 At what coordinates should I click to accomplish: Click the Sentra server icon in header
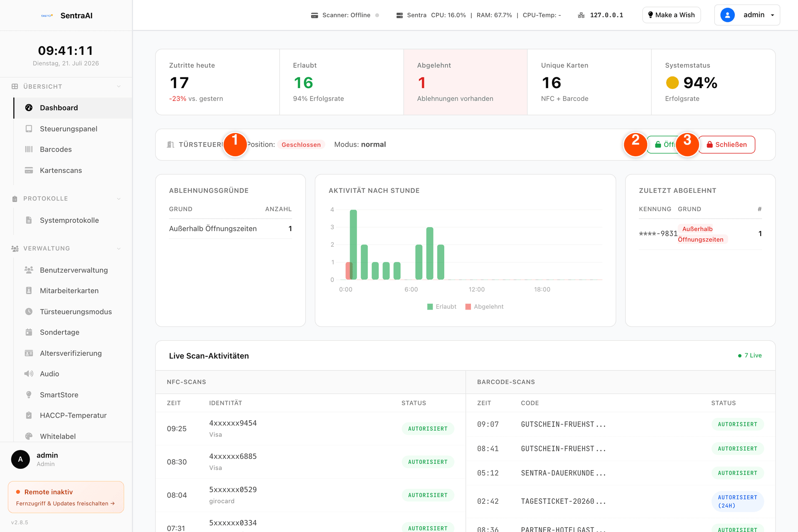click(x=399, y=15)
